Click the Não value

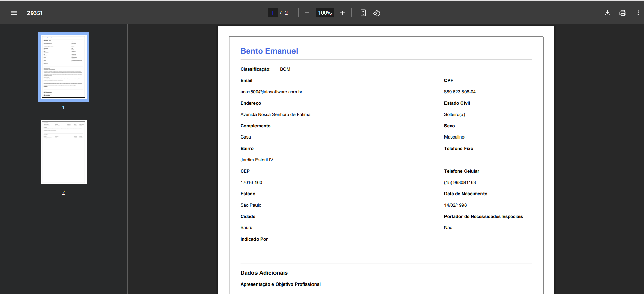coord(448,227)
